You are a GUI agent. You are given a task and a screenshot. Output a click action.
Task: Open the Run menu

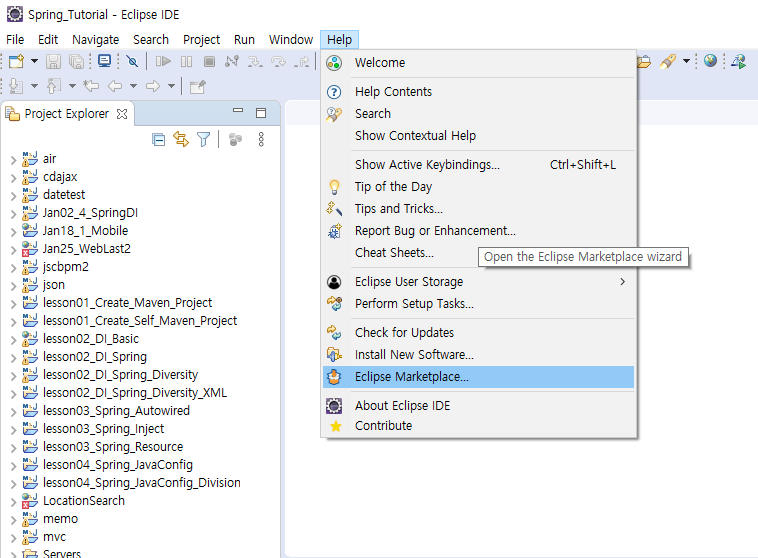pyautogui.click(x=244, y=40)
